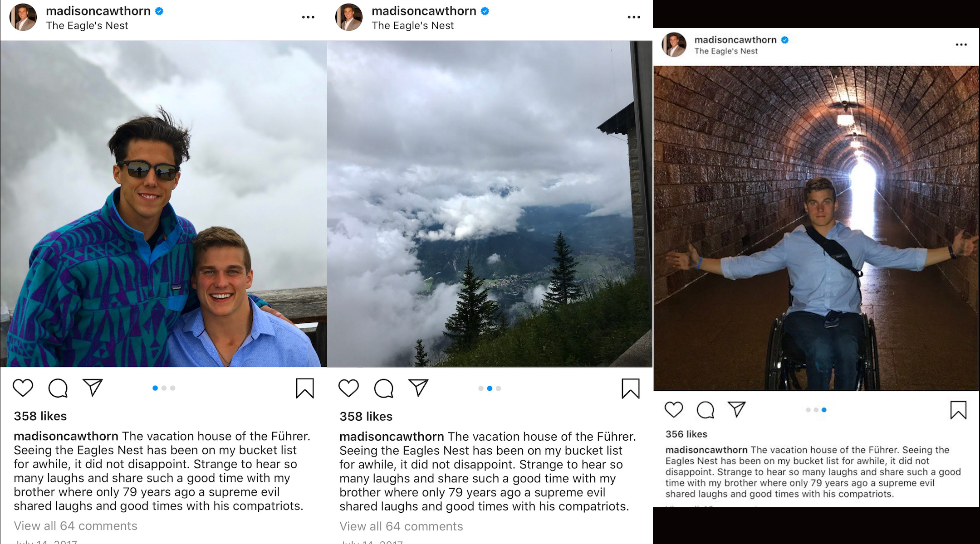
Task: Bookmark the first post
Action: pos(305,389)
